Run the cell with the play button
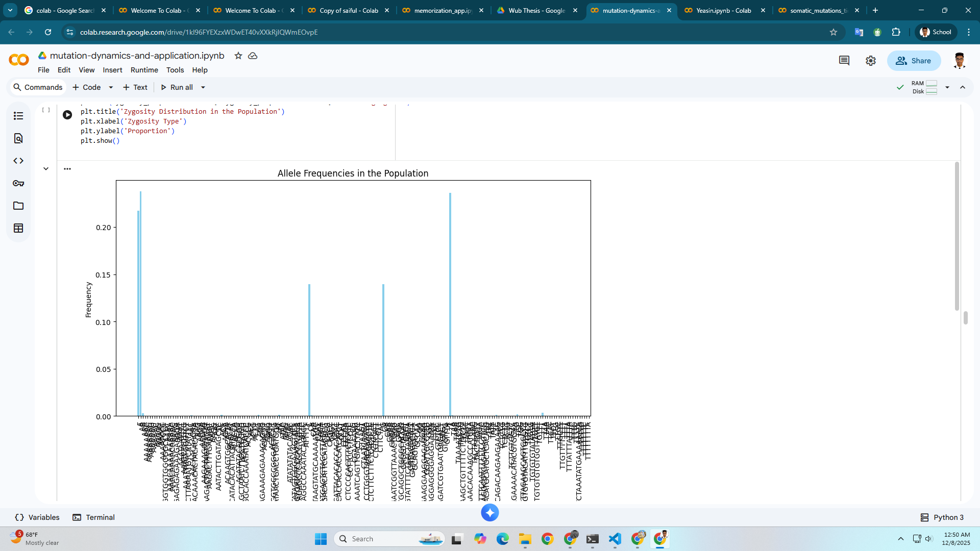980x551 pixels. pos(67,115)
